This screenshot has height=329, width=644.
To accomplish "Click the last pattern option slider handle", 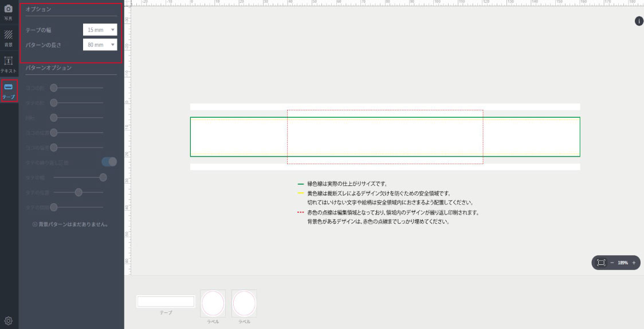I will click(x=54, y=207).
